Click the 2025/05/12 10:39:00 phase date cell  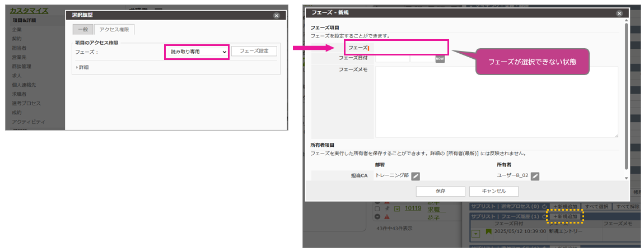pyautogui.click(x=520, y=231)
